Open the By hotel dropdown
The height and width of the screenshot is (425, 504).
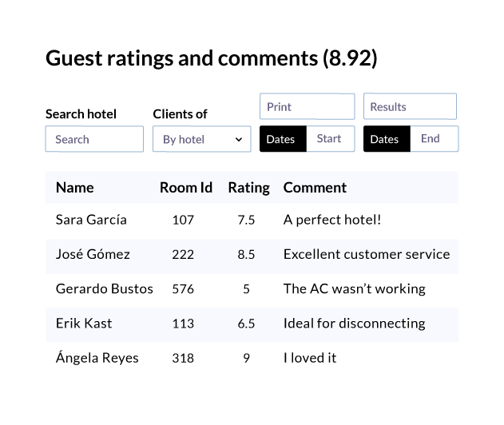[x=201, y=139]
